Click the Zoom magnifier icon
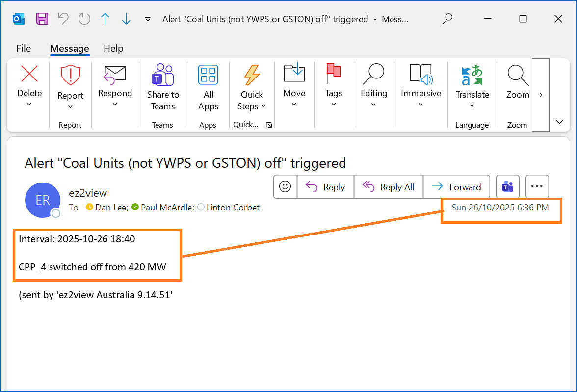The height and width of the screenshot is (392, 577). (517, 75)
